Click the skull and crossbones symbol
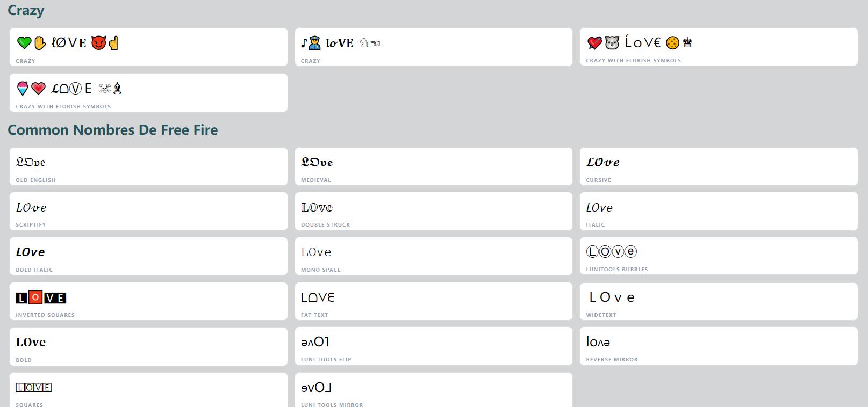This screenshot has height=407, width=868. pyautogui.click(x=105, y=88)
